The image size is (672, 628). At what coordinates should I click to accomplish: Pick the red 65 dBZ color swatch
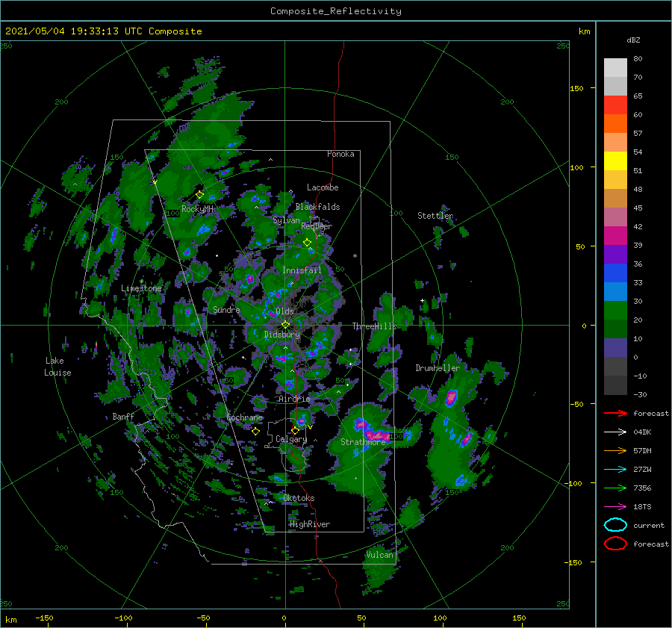(615, 105)
